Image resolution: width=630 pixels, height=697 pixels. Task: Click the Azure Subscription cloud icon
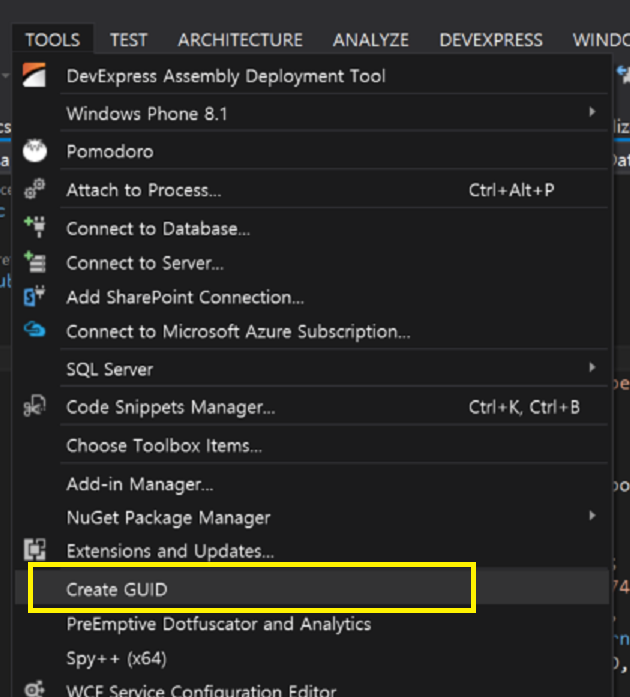35,329
